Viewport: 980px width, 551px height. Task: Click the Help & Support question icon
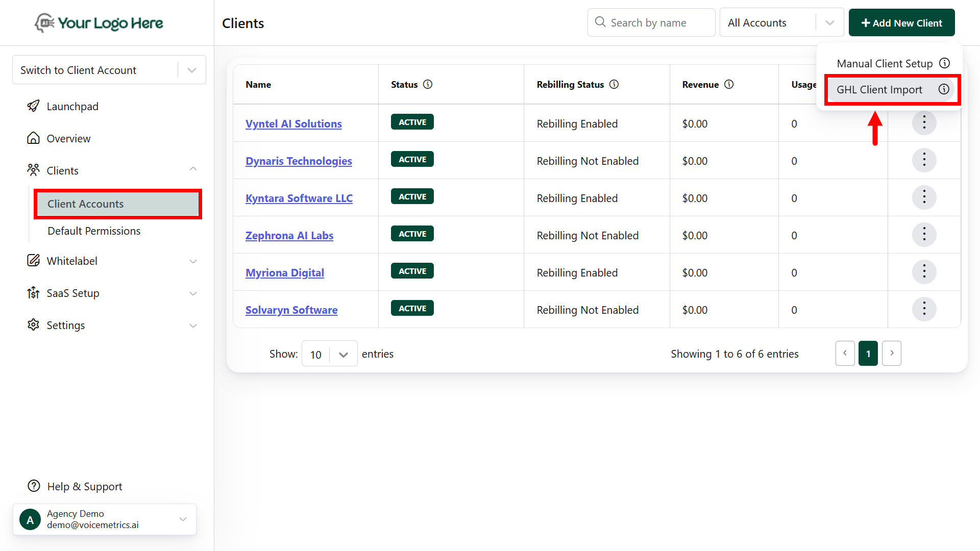34,486
